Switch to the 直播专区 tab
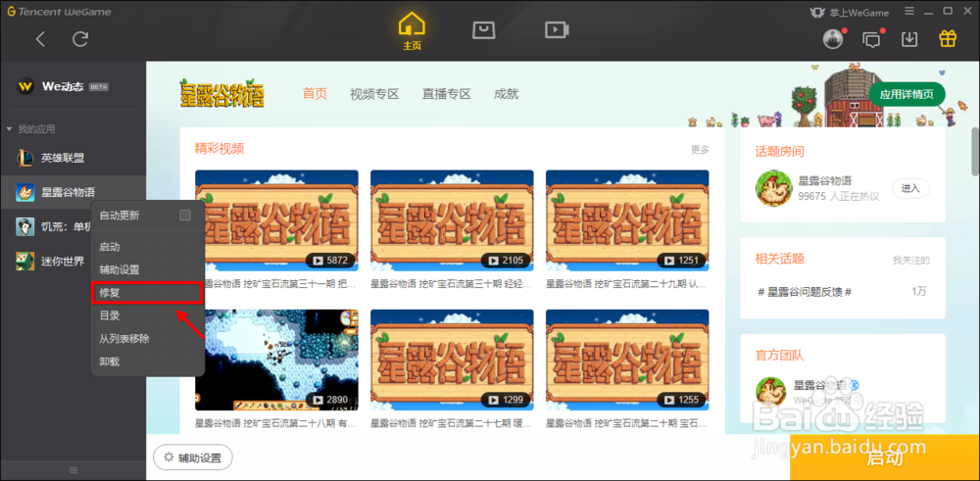The image size is (980, 481). (x=446, y=94)
